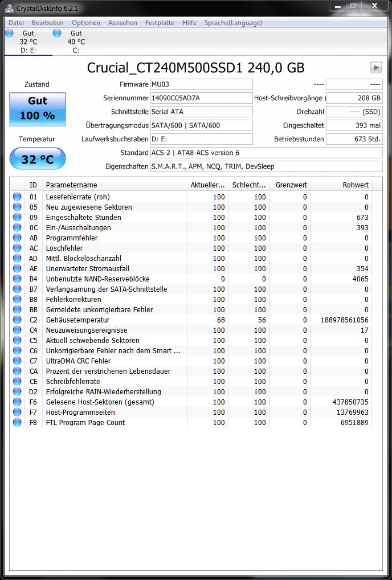
Task: Click status orb for UltraDMA CRC Fehler
Action: 17,361
